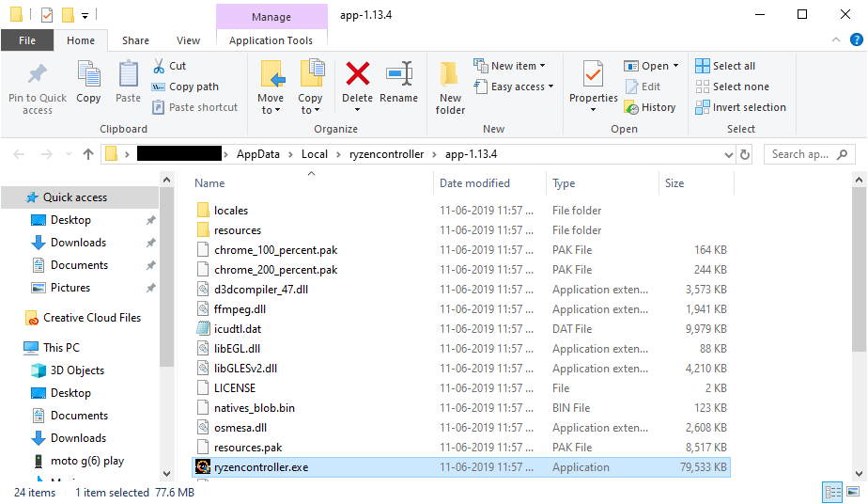The image size is (868, 504).
Task: Expand the New item dropdown
Action: (x=543, y=66)
